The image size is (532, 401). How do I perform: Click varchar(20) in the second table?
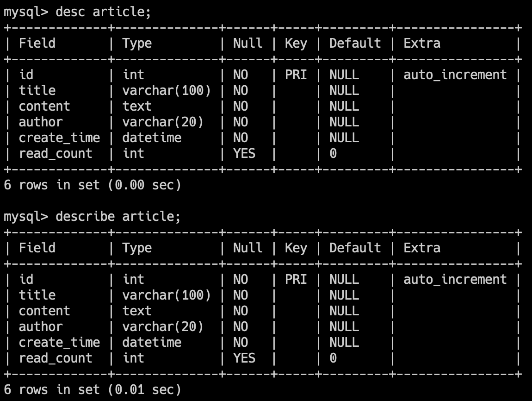pos(163,327)
